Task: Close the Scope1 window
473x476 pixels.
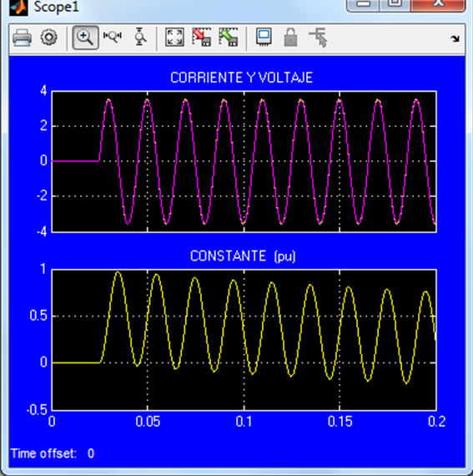Action: click(x=438, y=4)
